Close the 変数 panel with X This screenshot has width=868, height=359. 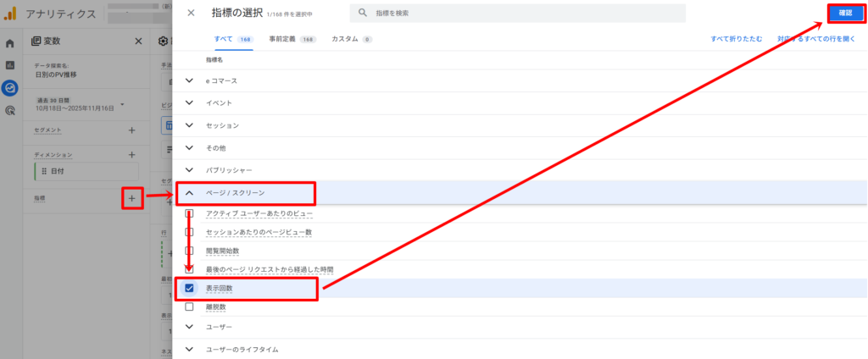click(139, 41)
